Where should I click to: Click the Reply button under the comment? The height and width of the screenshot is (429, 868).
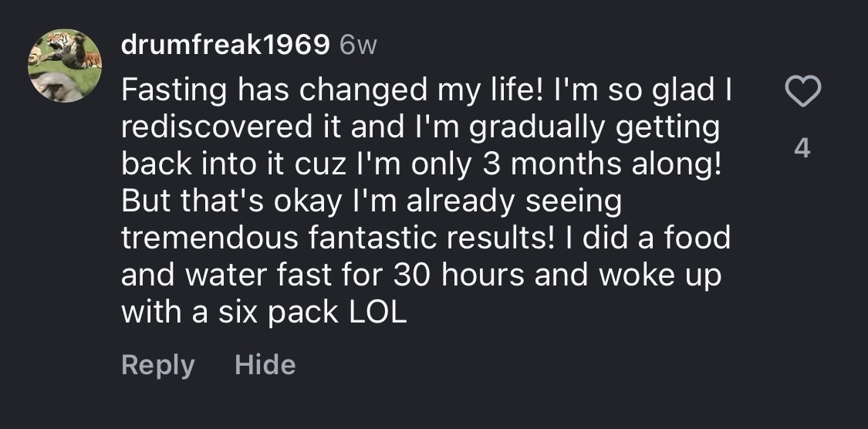coord(157,365)
